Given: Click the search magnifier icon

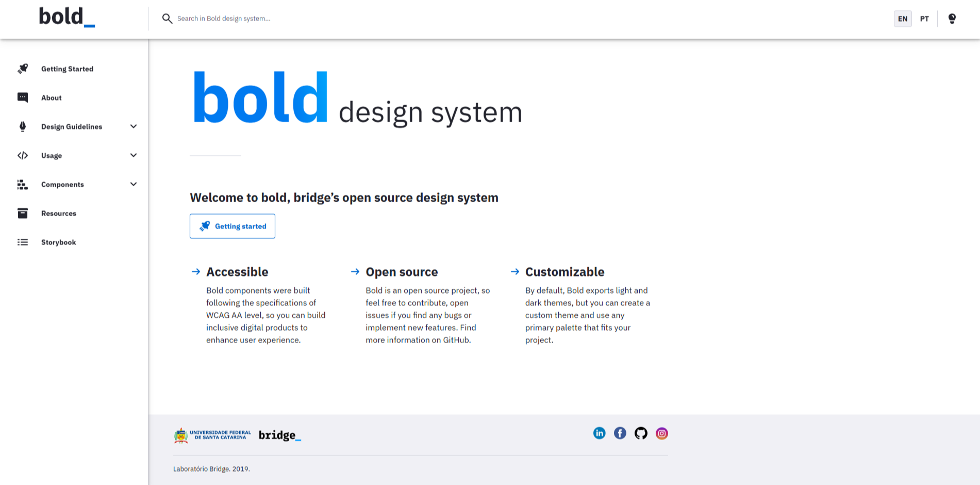Looking at the screenshot, I should pos(167,19).
